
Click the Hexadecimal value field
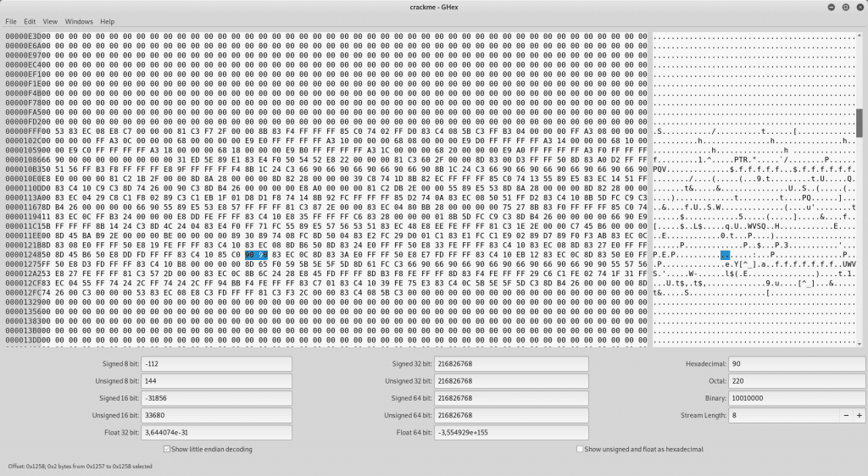click(x=797, y=363)
